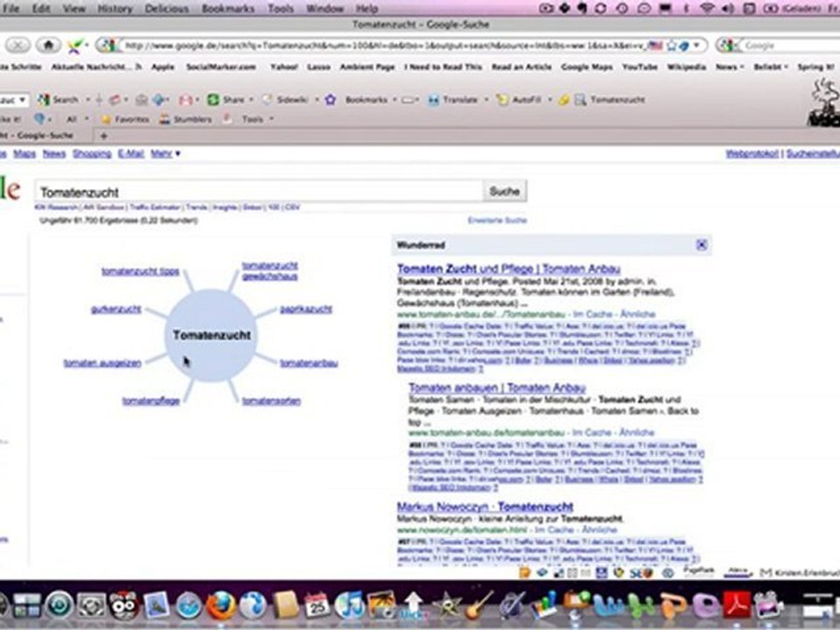Open result Tomaten Zucht und Pflege
The image size is (840, 630).
coord(509,269)
